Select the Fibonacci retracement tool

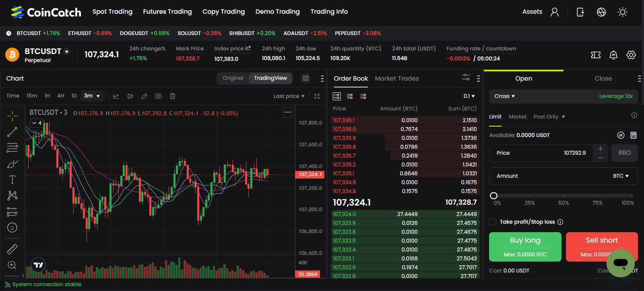click(12, 148)
